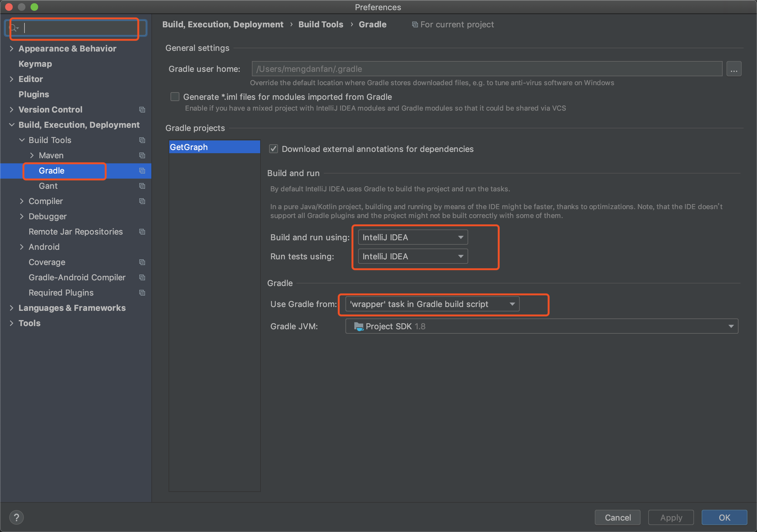
Task: Open Required Plugins settings
Action: (x=61, y=293)
